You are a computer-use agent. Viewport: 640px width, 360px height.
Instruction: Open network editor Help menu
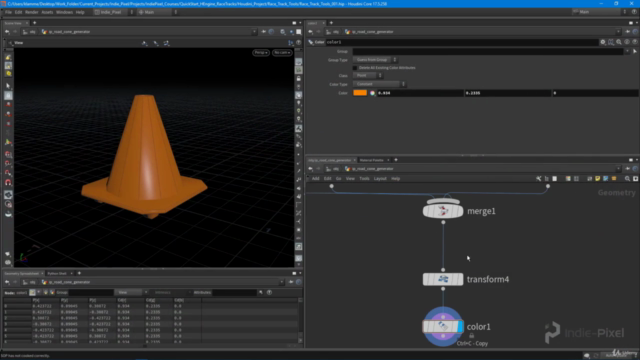pos(396,179)
